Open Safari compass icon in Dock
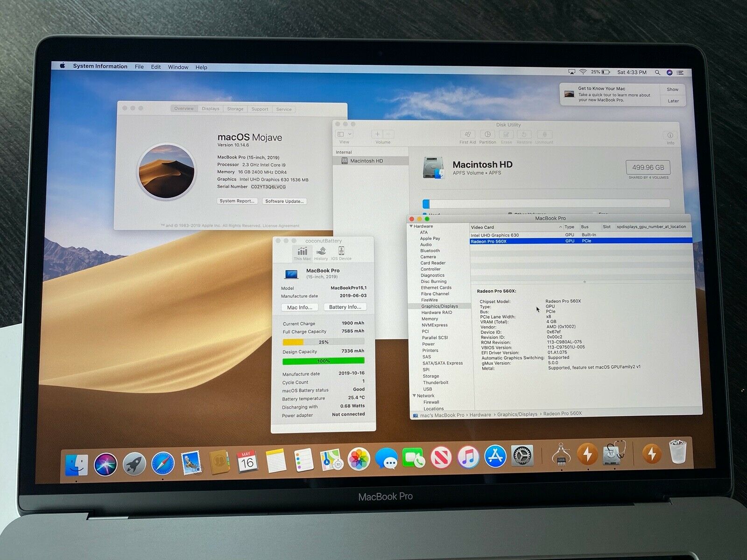Screen dimensions: 747x560 tap(163, 464)
